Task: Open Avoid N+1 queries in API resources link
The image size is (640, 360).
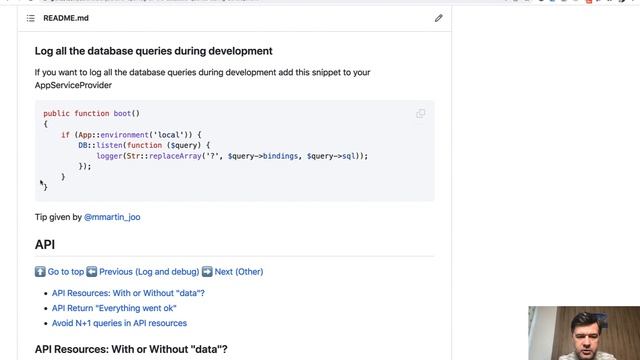Action: pyautogui.click(x=119, y=323)
